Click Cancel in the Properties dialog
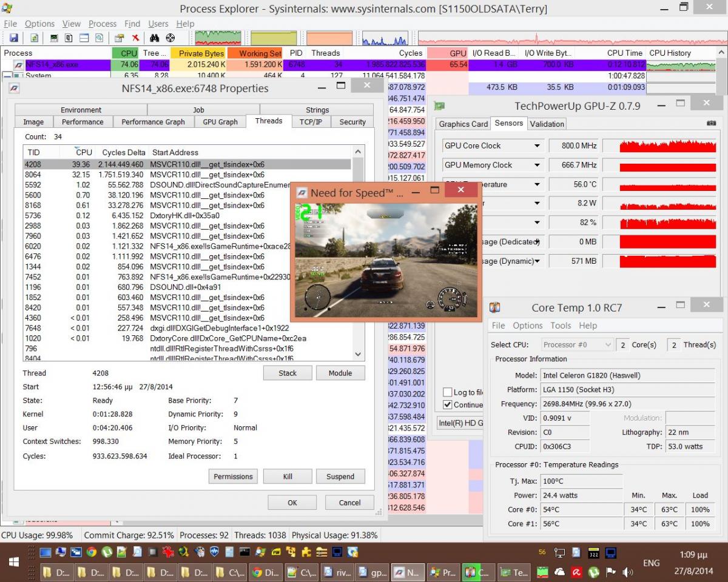This screenshot has height=582, width=728. tap(349, 503)
